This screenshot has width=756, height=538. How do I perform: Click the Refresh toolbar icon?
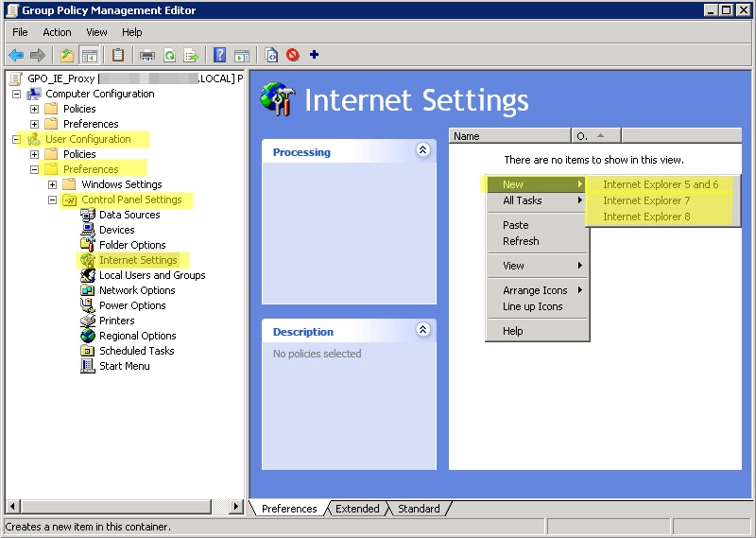pyautogui.click(x=170, y=55)
